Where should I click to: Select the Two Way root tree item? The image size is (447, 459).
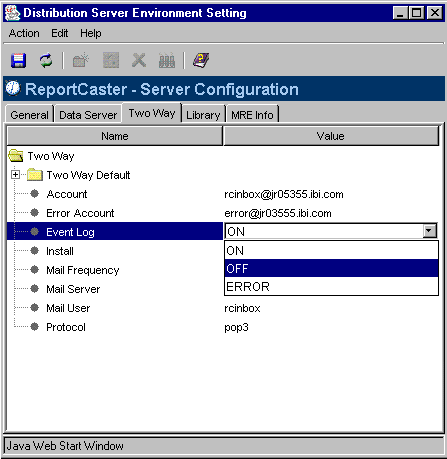(x=51, y=156)
